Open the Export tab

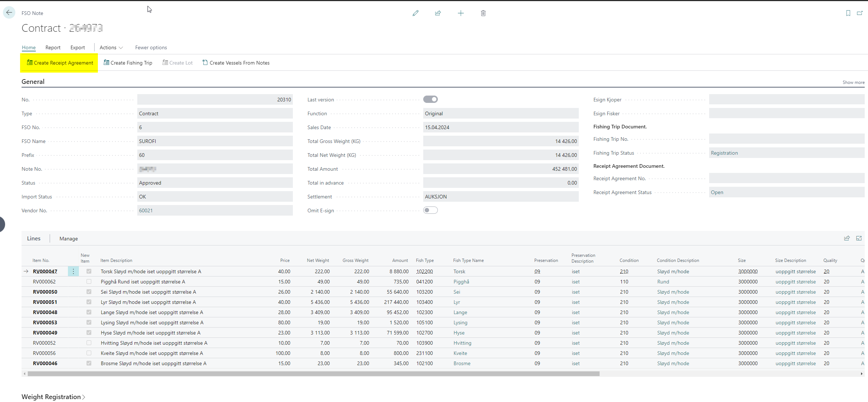pos(77,47)
